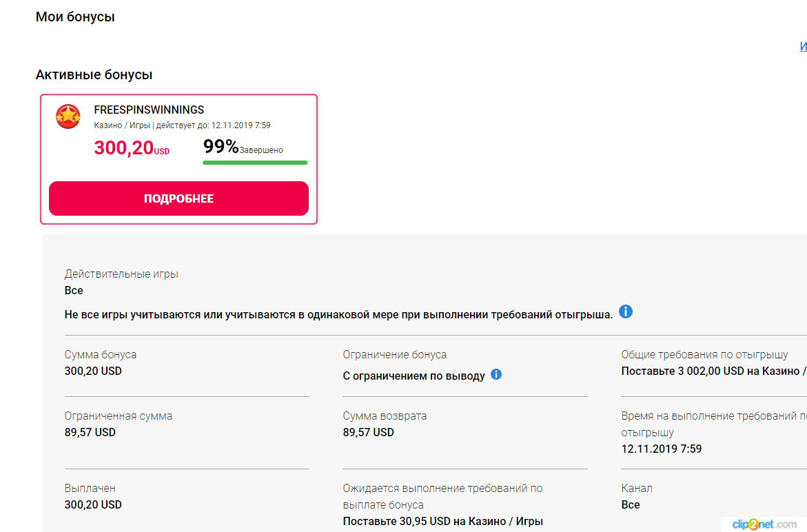The height and width of the screenshot is (532, 807).
Task: Click the 99% Завершено completion text
Action: coord(243,147)
